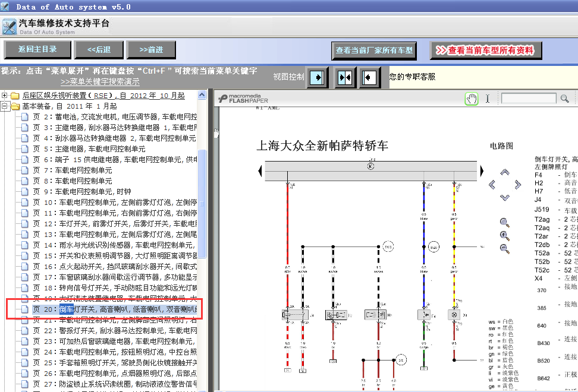578x392 pixels.
Task: Open 页 23: 可加热后窗玻璃继电器
Action: coord(115,341)
